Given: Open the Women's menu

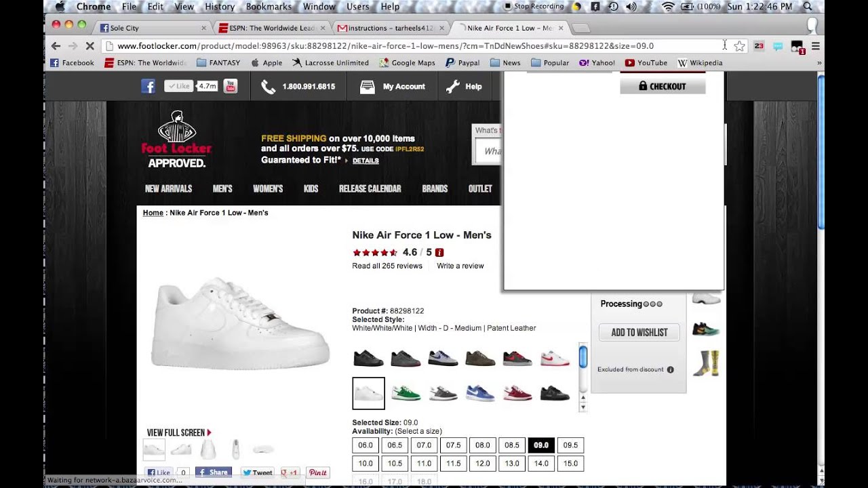Looking at the screenshot, I should [268, 189].
